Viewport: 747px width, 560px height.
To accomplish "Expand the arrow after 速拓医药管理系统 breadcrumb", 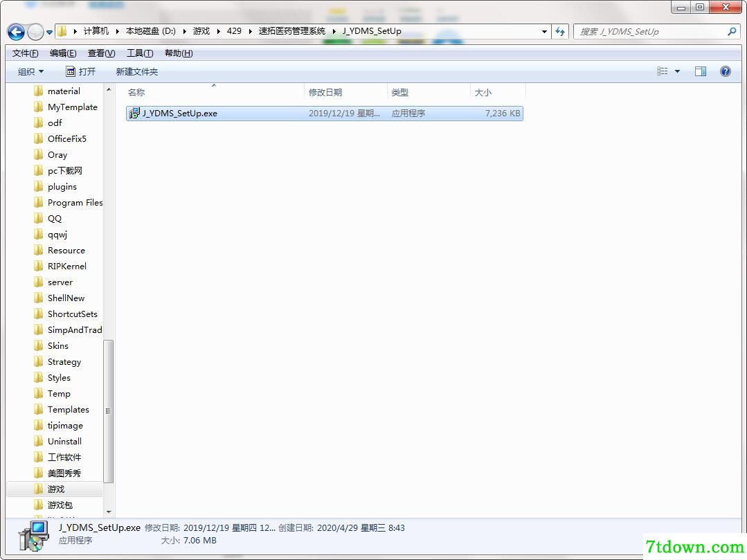I will click(334, 31).
